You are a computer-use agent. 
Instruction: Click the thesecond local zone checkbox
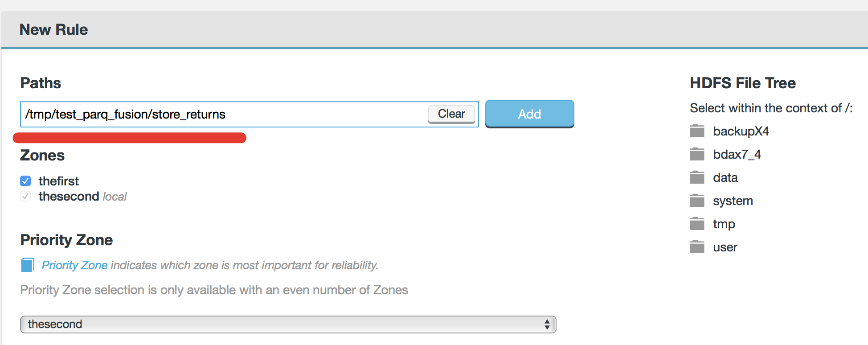pos(25,197)
